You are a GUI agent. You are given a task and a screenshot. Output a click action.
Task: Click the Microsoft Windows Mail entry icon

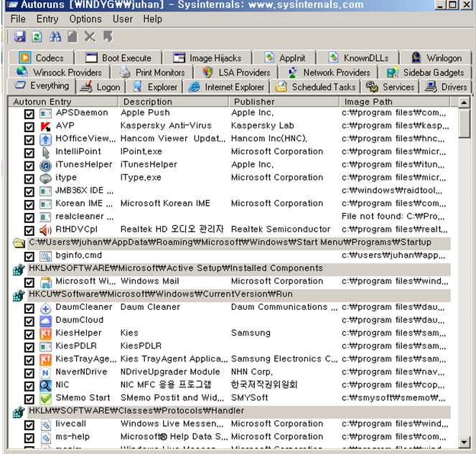click(45, 282)
